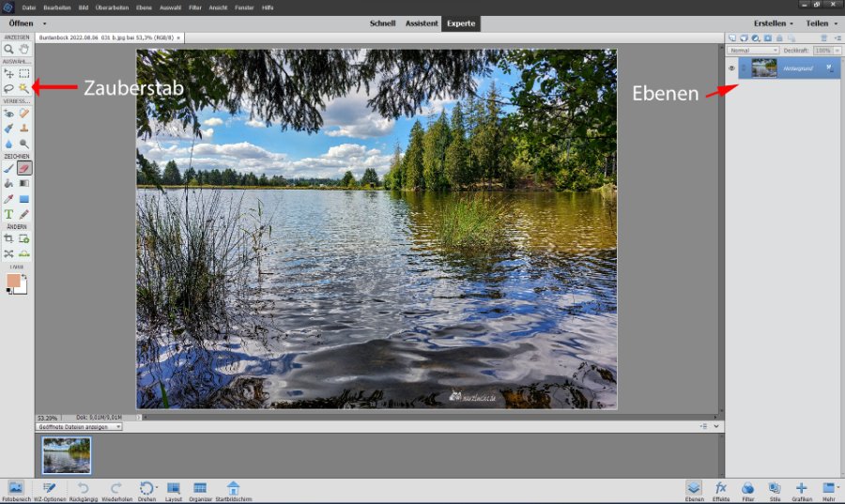845x504 pixels.
Task: Go to Startbildschirm home screen
Action: coord(234,491)
